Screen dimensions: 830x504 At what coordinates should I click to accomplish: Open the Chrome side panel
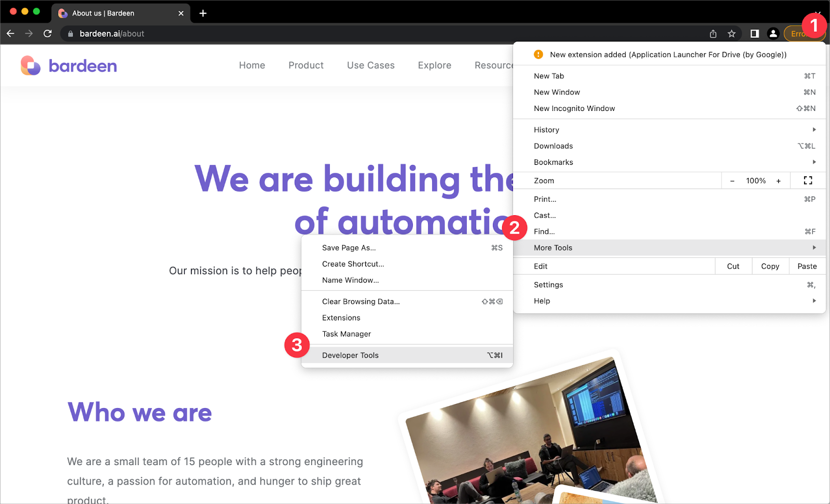(753, 33)
